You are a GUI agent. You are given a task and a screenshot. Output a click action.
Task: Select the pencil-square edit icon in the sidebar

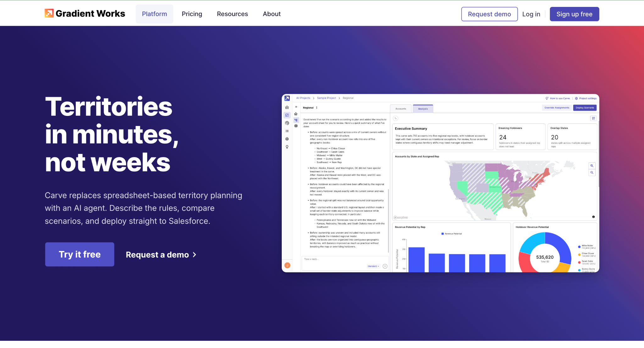click(x=287, y=115)
